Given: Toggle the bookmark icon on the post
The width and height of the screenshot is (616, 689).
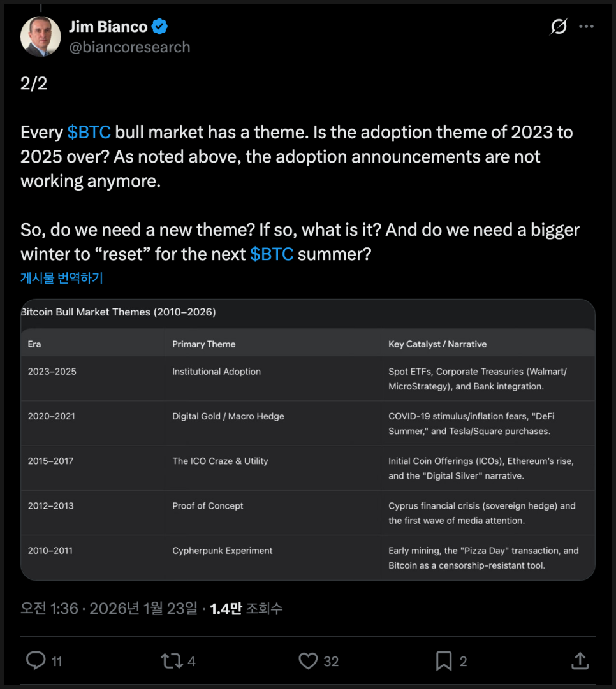Looking at the screenshot, I should (444, 660).
